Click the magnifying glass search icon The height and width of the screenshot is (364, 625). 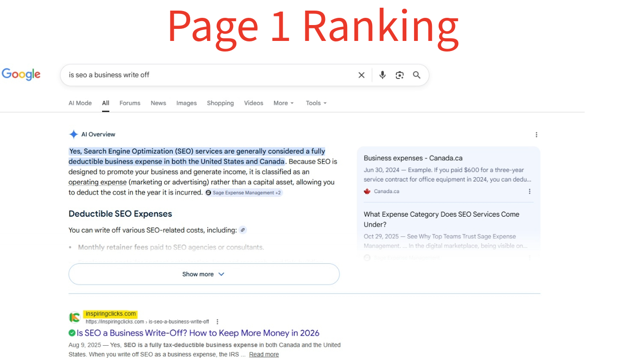[x=417, y=75]
